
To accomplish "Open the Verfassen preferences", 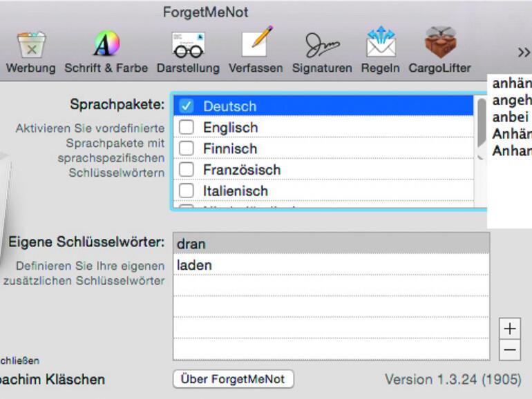I will point(256,50).
